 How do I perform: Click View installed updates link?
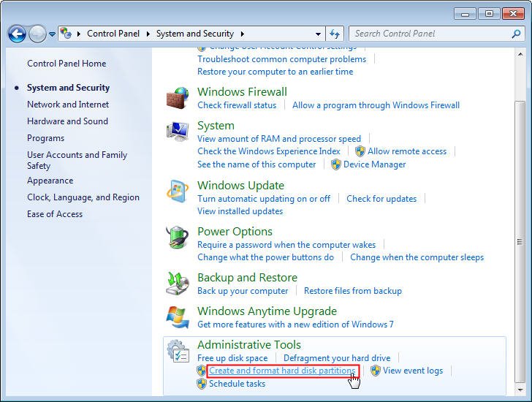coord(240,211)
